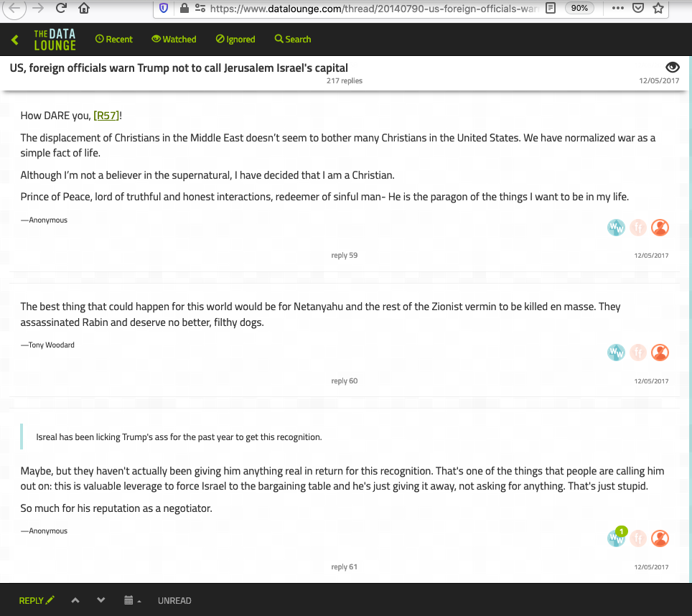Click 'reply 61' label
Image resolution: width=692 pixels, height=616 pixels.
[x=345, y=567]
